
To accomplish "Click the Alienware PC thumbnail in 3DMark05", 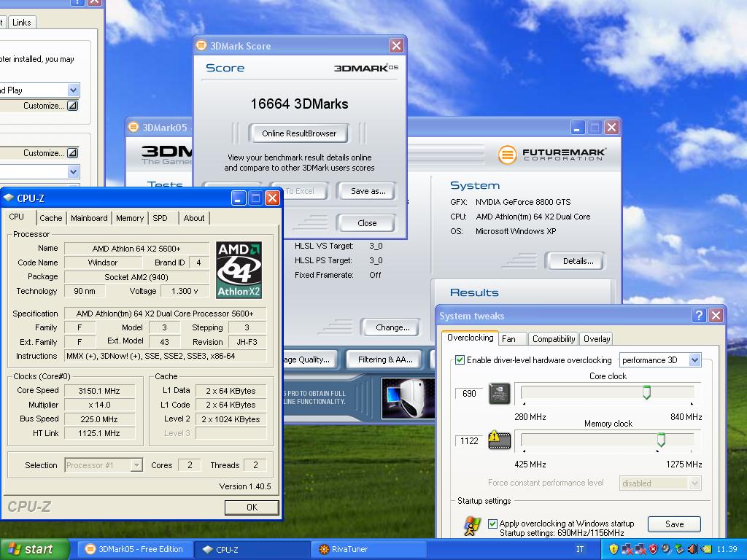I will point(409,398).
